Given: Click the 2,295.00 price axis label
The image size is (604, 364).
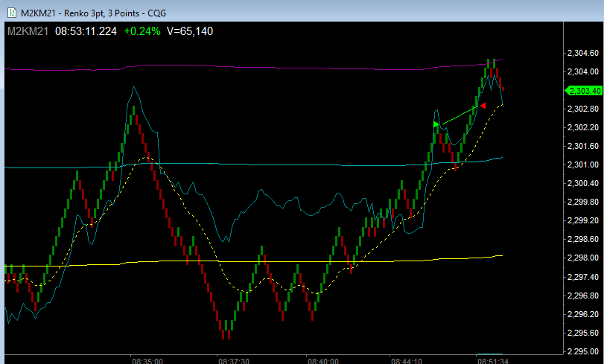Looking at the screenshot, I should click(583, 351).
